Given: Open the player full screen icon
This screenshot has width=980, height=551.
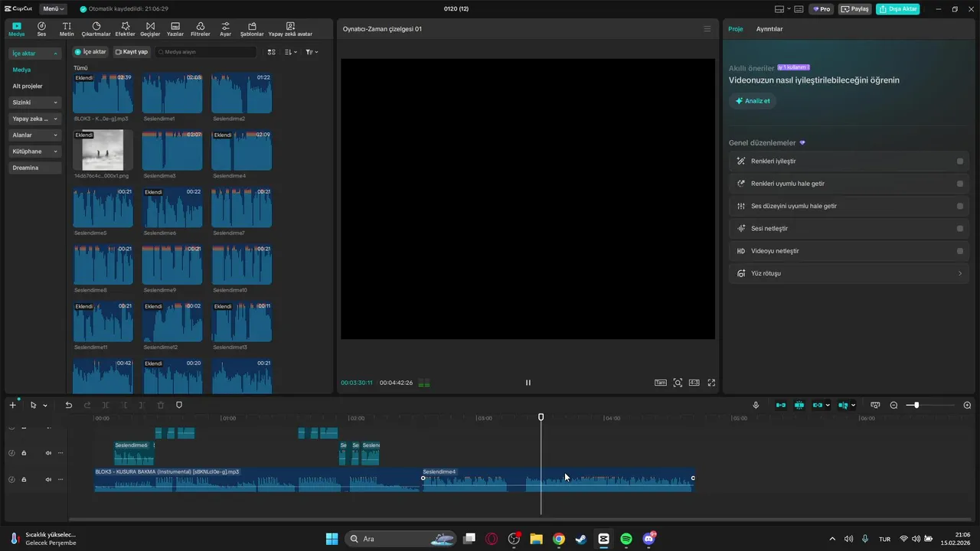Looking at the screenshot, I should pyautogui.click(x=711, y=383).
